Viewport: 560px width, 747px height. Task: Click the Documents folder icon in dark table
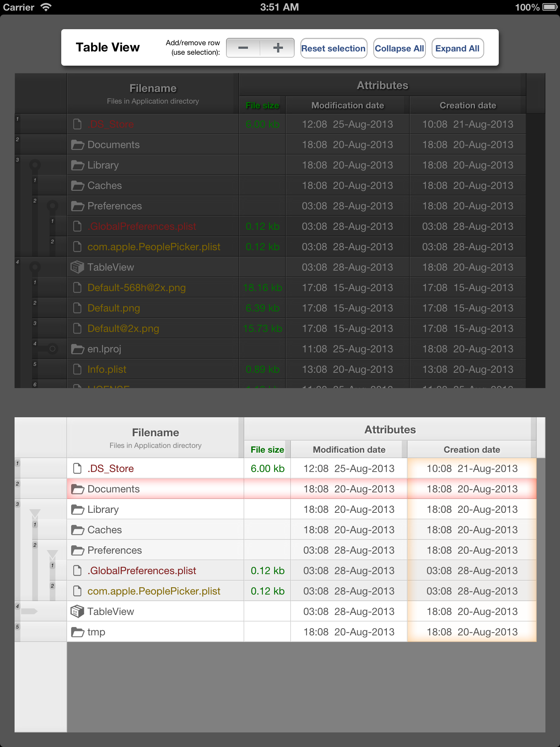coord(77,145)
